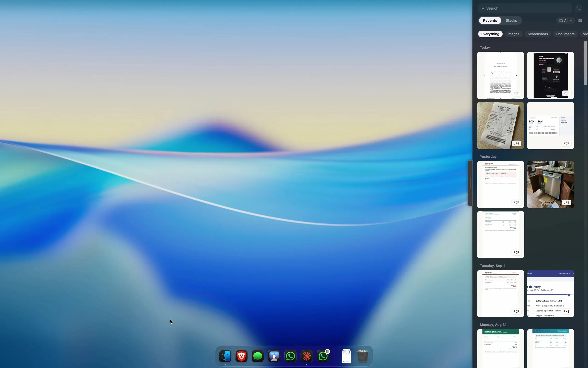Switch to Stacks view
Screen dimensions: 588x368
511,20
